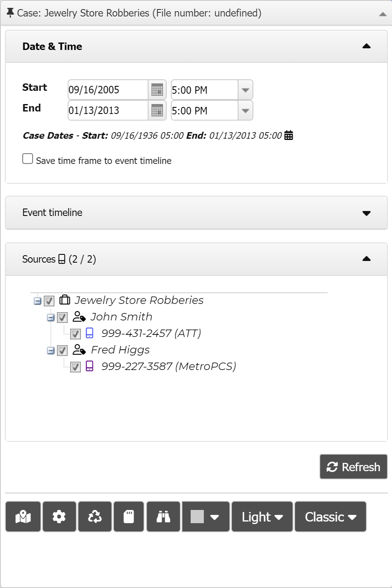Click the SD card icon button
392x588 pixels.
click(129, 517)
